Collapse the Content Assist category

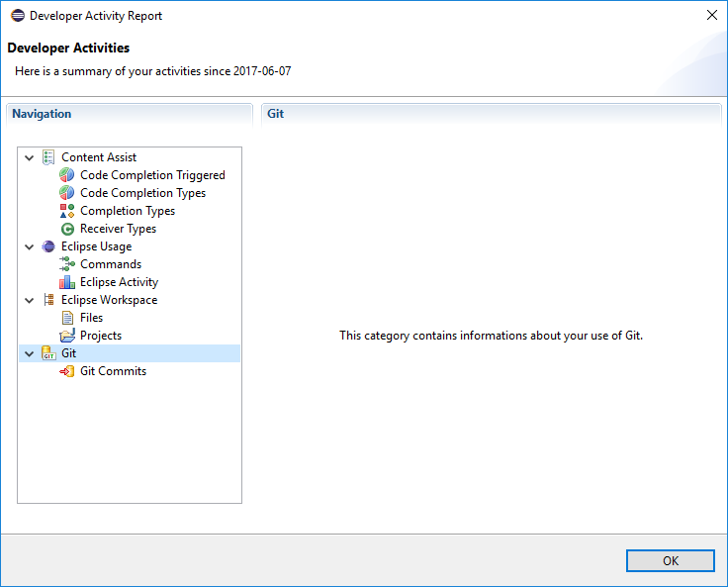pyautogui.click(x=30, y=158)
